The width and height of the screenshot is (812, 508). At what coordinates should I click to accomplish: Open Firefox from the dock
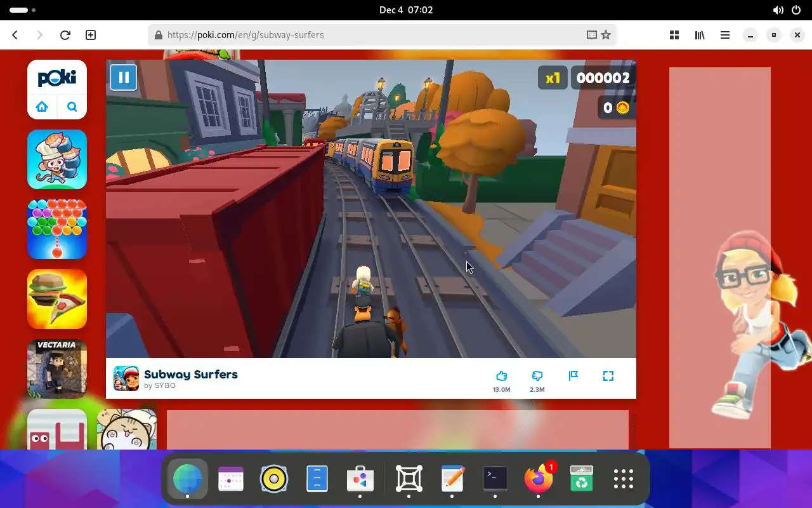tap(539, 478)
